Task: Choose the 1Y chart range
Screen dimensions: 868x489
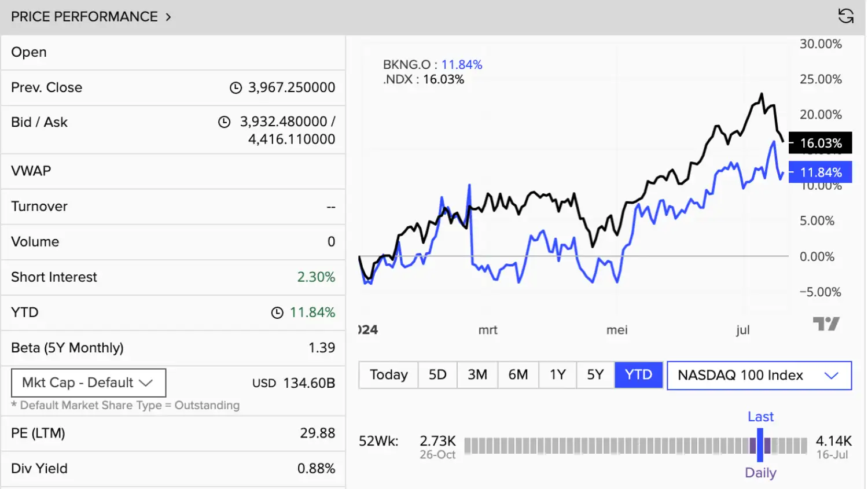Action: click(558, 375)
